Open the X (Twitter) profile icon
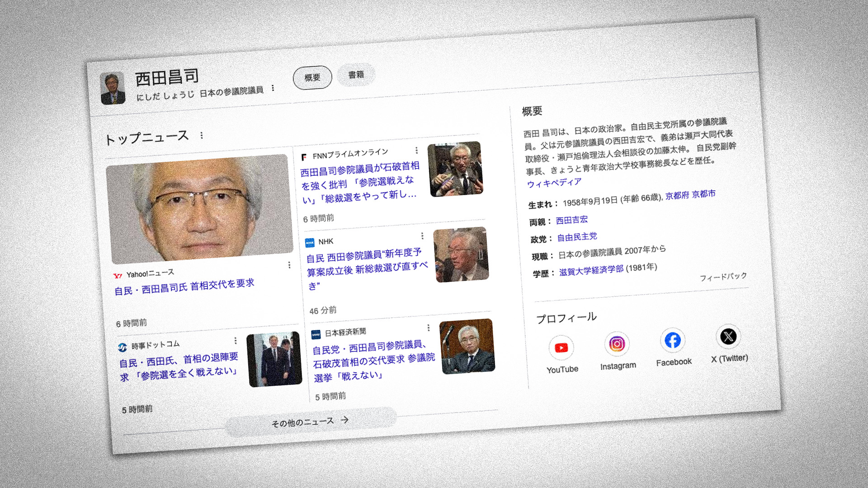 coord(728,337)
